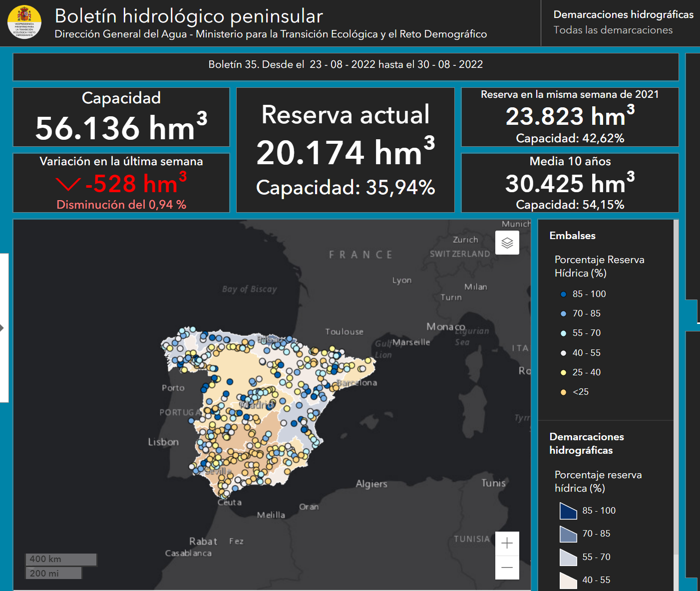Click the 70 - 85 demarcation polygon icon
The height and width of the screenshot is (591, 700).
point(568,534)
